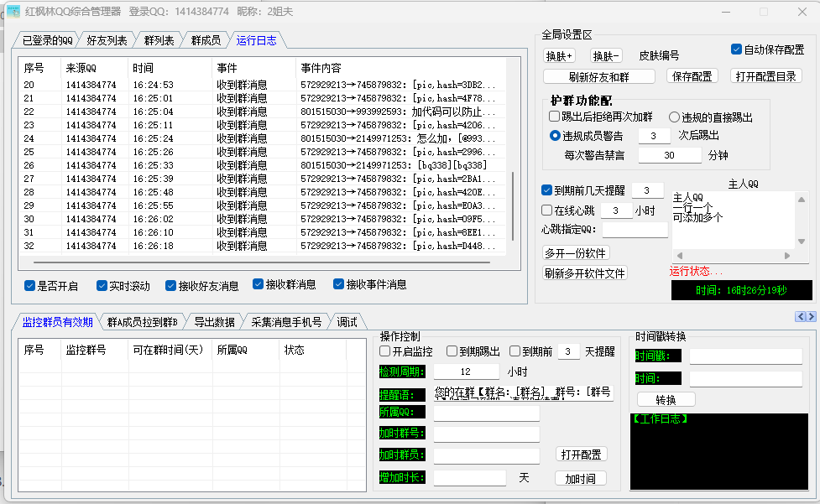
Task: Enable the 开启监控 checkbox
Action: [385, 351]
